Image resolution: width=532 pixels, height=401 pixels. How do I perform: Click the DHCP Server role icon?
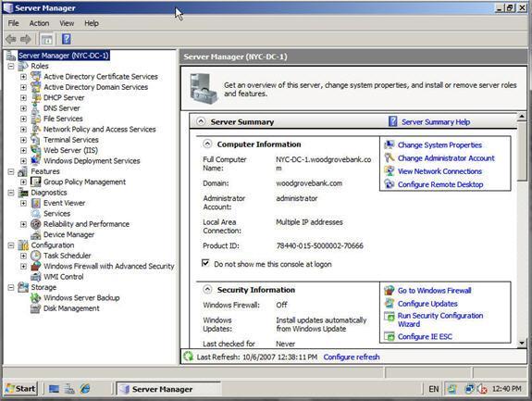[x=36, y=97]
